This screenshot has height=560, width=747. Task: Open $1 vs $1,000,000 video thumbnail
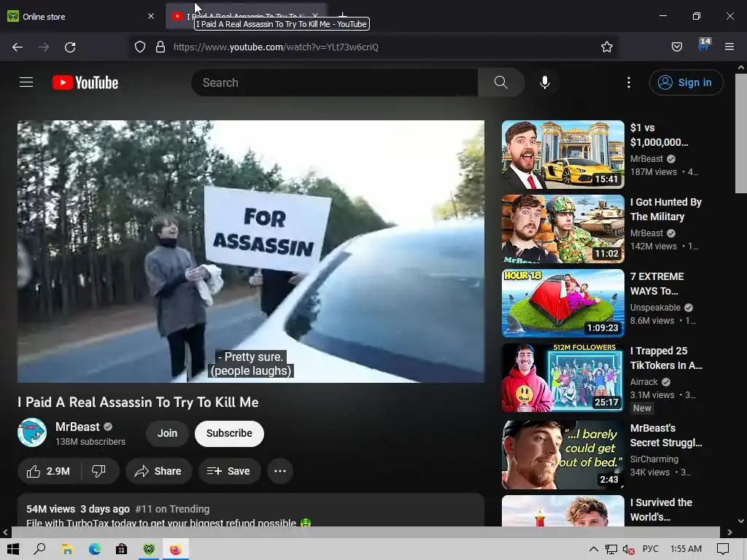(562, 155)
